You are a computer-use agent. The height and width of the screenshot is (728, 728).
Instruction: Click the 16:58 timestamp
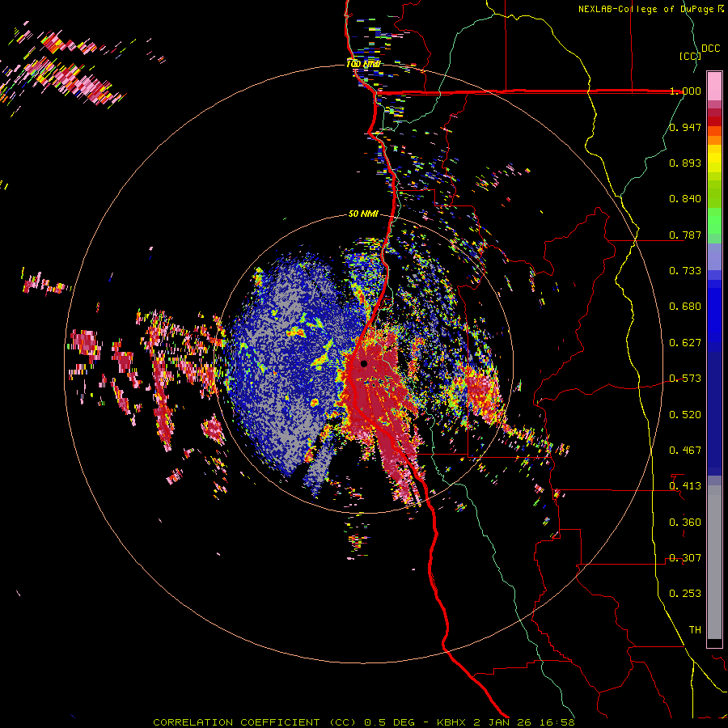pyautogui.click(x=559, y=722)
